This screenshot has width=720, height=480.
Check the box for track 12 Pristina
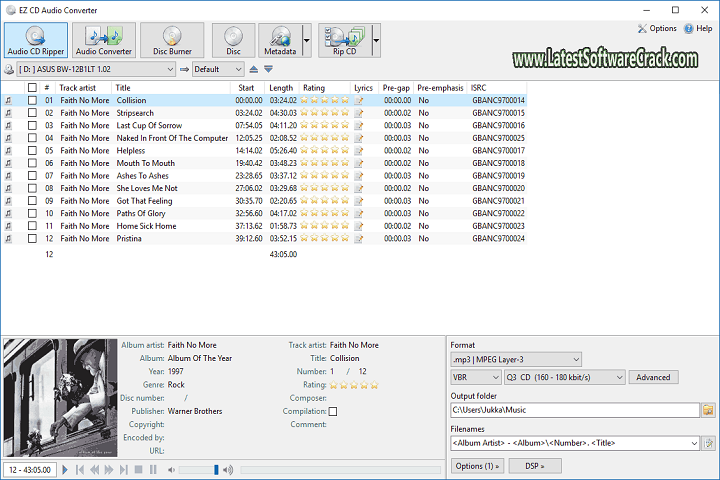32,238
